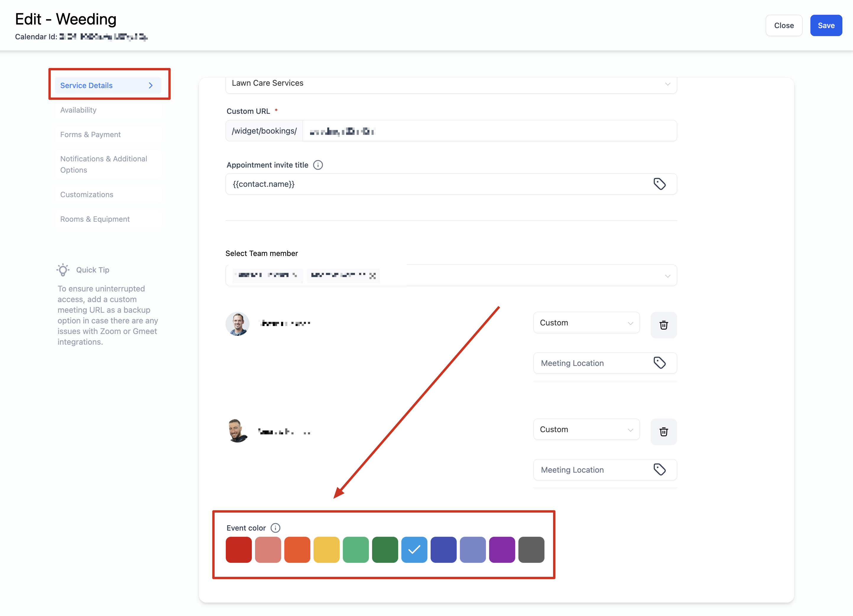This screenshot has height=616, width=853.
Task: Open second team member's Custom location dropdown
Action: (586, 429)
